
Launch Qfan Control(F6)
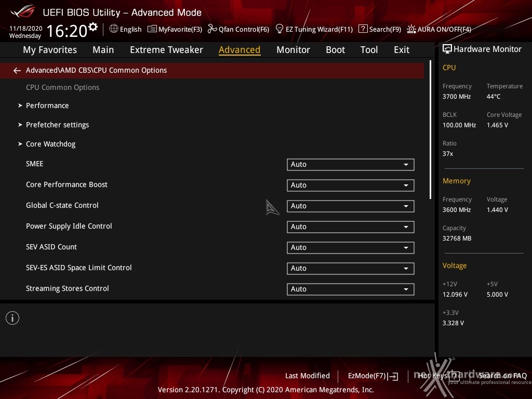coord(238,29)
